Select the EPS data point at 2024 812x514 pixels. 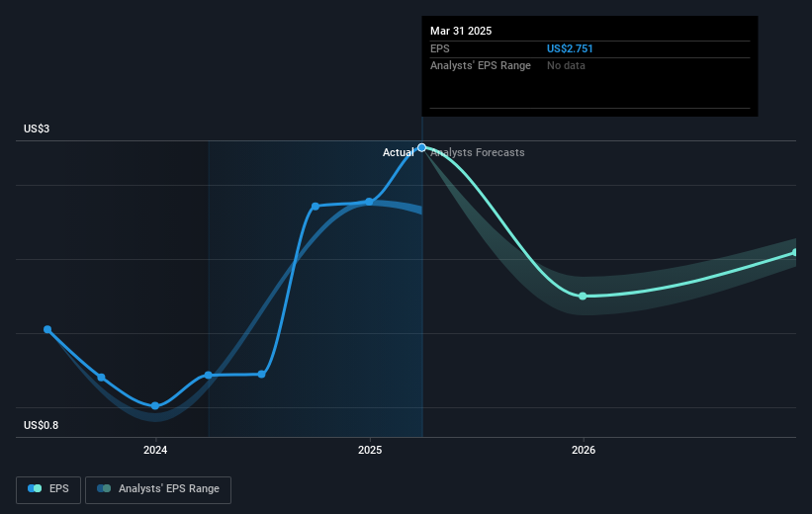click(155, 406)
